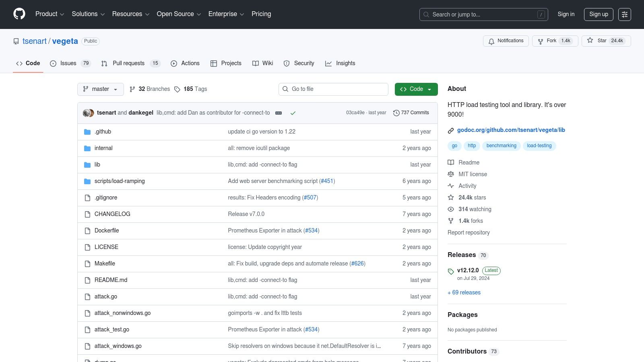Open the GitHub homepage via the logo

19,14
